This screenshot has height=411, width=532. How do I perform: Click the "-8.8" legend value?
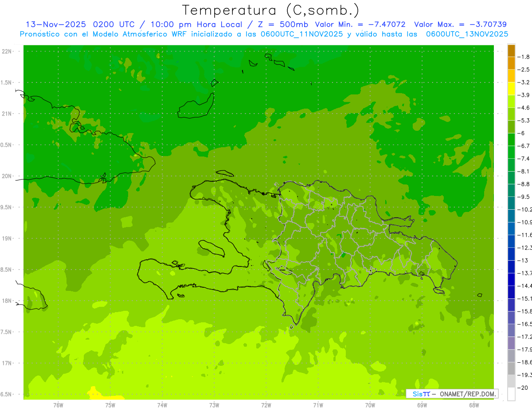[x=523, y=184]
